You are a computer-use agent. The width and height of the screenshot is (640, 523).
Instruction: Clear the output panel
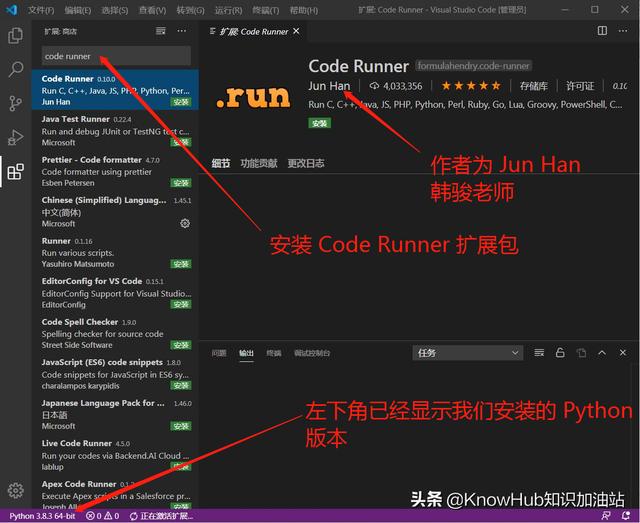tap(539, 353)
